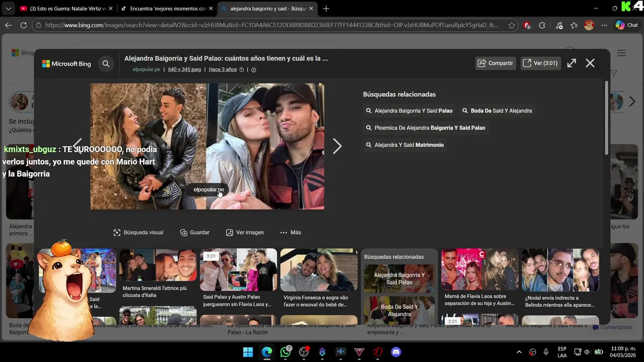Open the Más options menu
The height and width of the screenshot is (362, 644).
click(x=290, y=232)
